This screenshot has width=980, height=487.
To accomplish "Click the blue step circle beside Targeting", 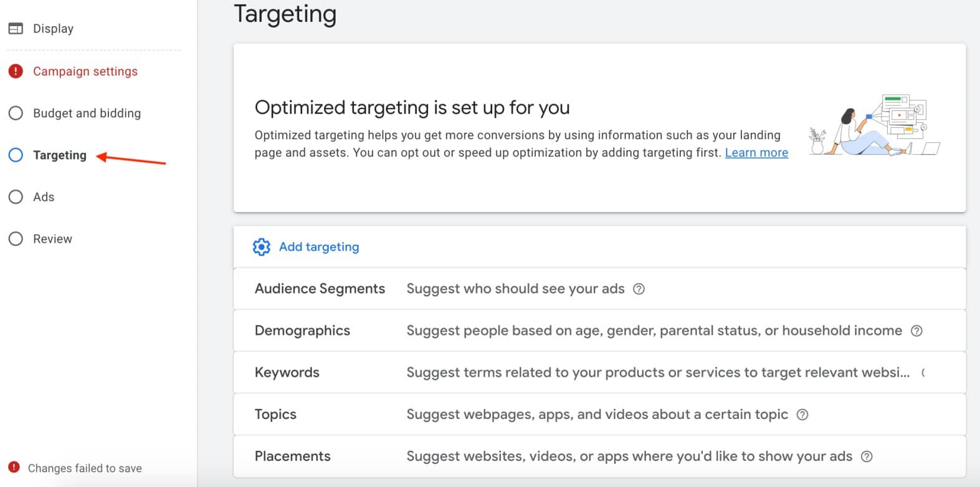I will [16, 155].
